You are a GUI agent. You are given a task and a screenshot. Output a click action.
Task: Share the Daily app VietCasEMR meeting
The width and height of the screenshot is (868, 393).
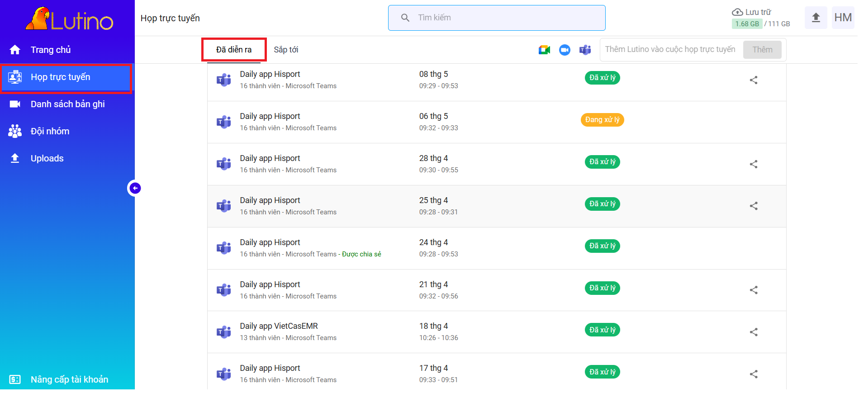tap(753, 332)
